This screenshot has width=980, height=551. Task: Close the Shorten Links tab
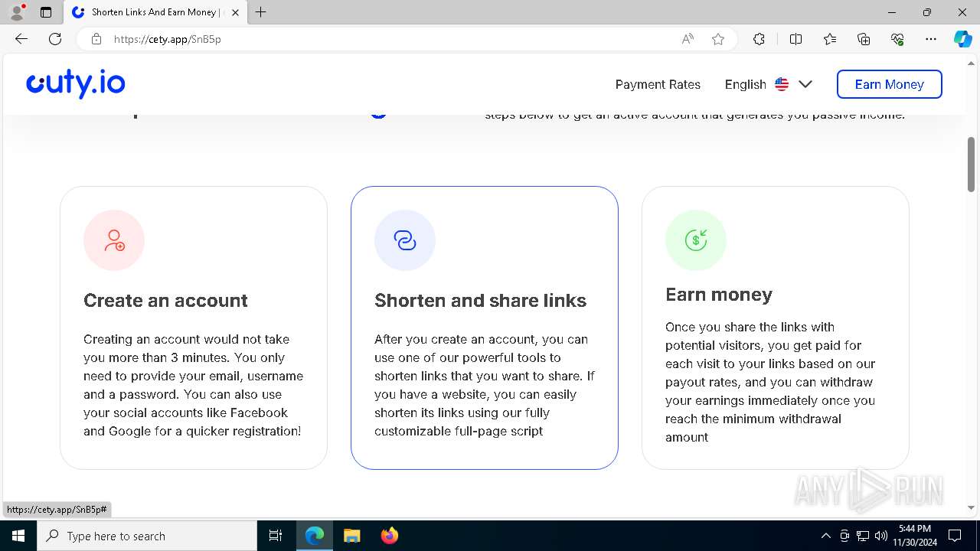coord(235,12)
